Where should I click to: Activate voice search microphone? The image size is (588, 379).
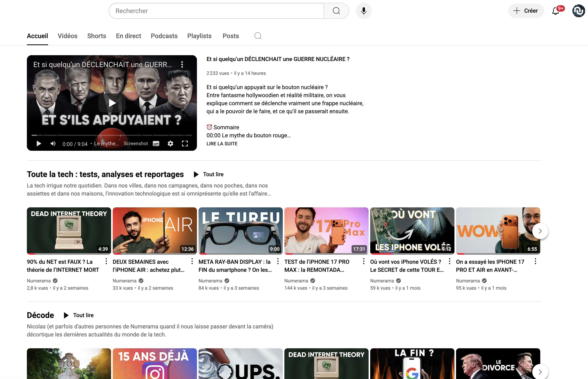coord(364,11)
